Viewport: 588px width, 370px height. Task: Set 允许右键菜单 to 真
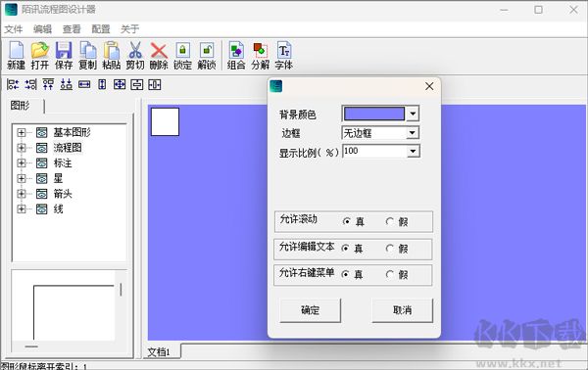[x=345, y=274]
